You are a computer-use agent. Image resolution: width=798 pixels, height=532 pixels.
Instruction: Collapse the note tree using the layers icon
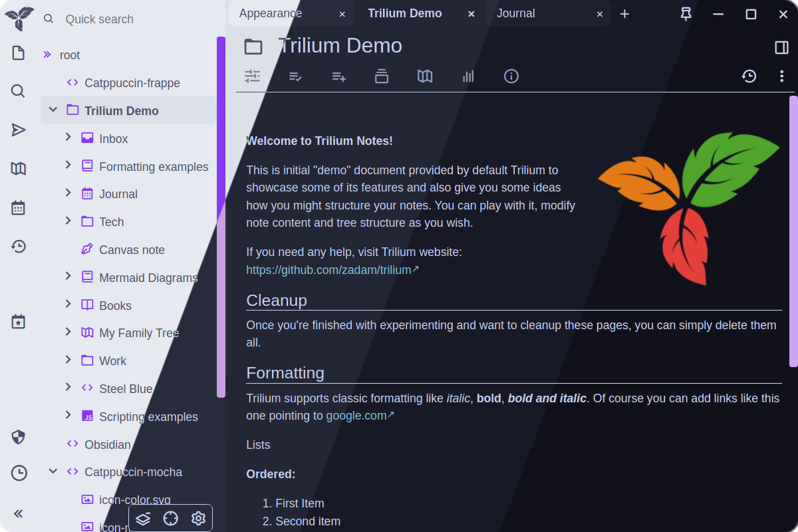coord(143,519)
